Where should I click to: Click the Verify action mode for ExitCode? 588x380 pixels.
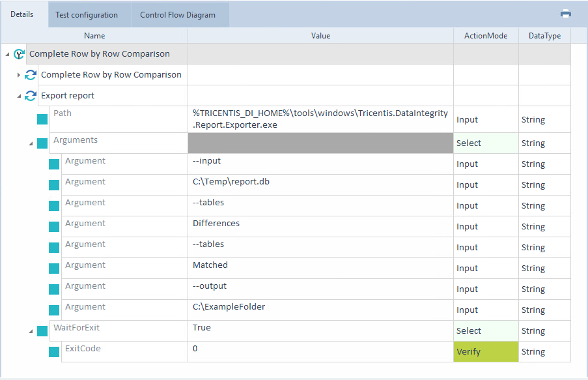485,351
